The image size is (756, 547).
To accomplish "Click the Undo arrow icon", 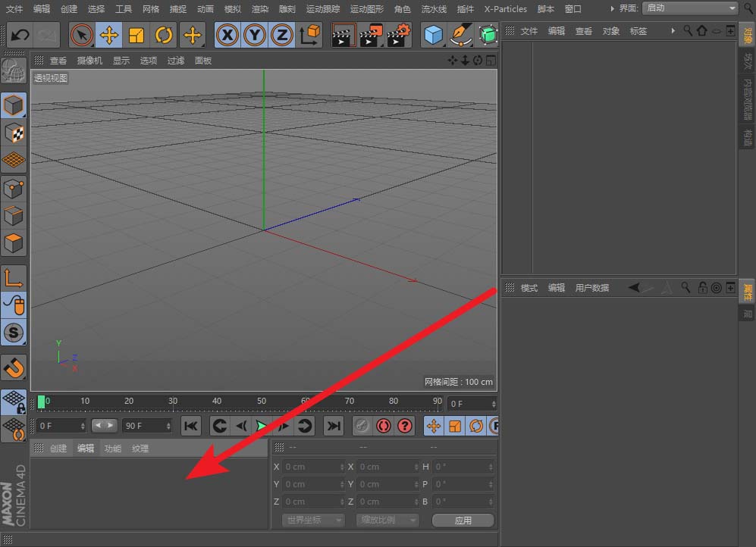I will click(20, 35).
